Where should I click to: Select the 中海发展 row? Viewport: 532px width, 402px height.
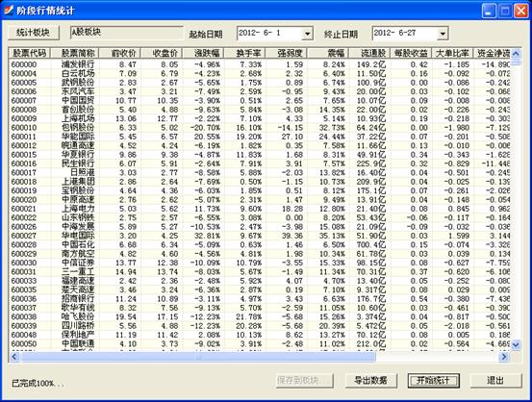pyautogui.click(x=260, y=227)
